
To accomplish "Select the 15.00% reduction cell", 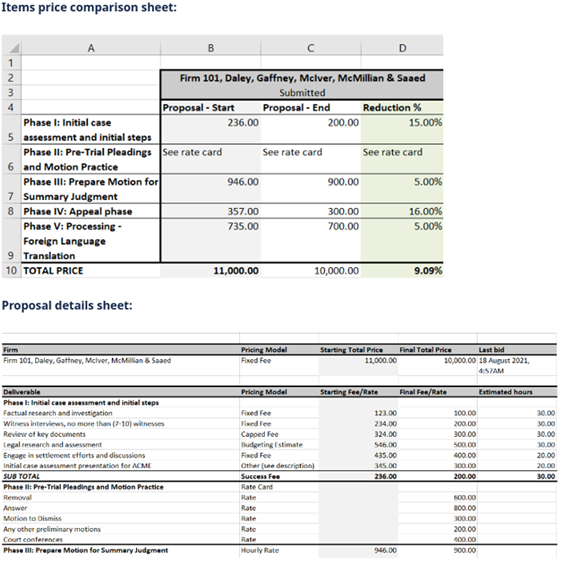I will pyautogui.click(x=402, y=129).
